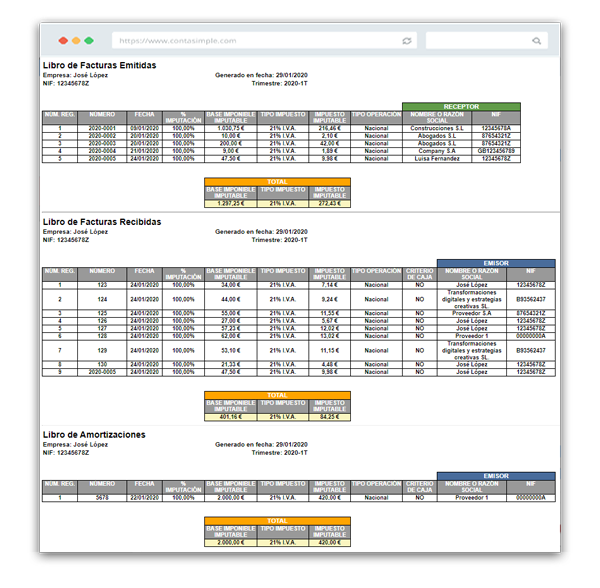
Task: Click emitidas total '1.297,25 €' cell
Action: pos(231,204)
